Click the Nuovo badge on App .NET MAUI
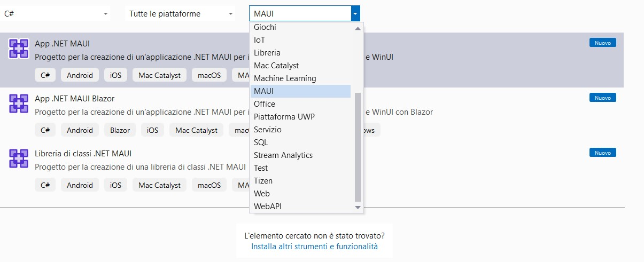This screenshot has width=644, height=262. [x=603, y=43]
